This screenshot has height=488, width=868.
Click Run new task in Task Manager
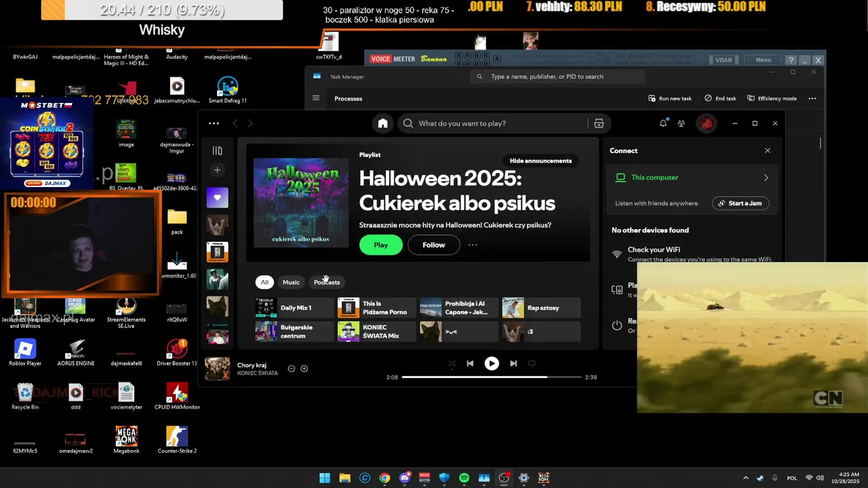pos(670,98)
